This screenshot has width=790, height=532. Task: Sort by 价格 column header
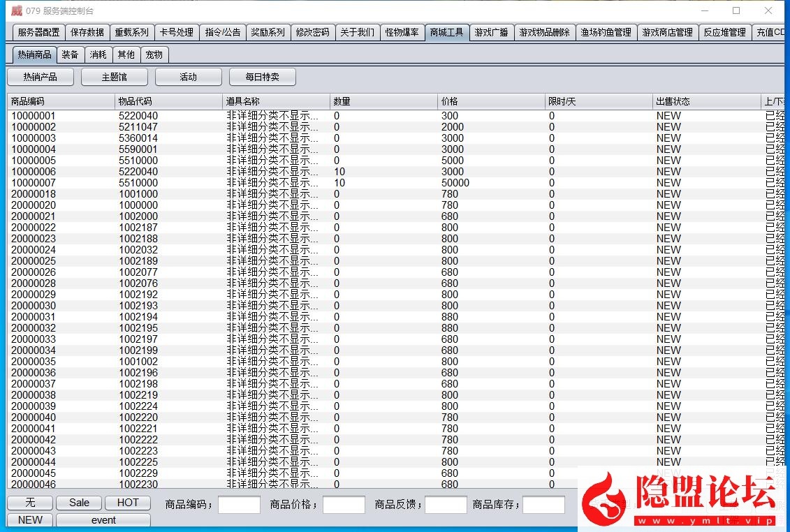click(492, 102)
